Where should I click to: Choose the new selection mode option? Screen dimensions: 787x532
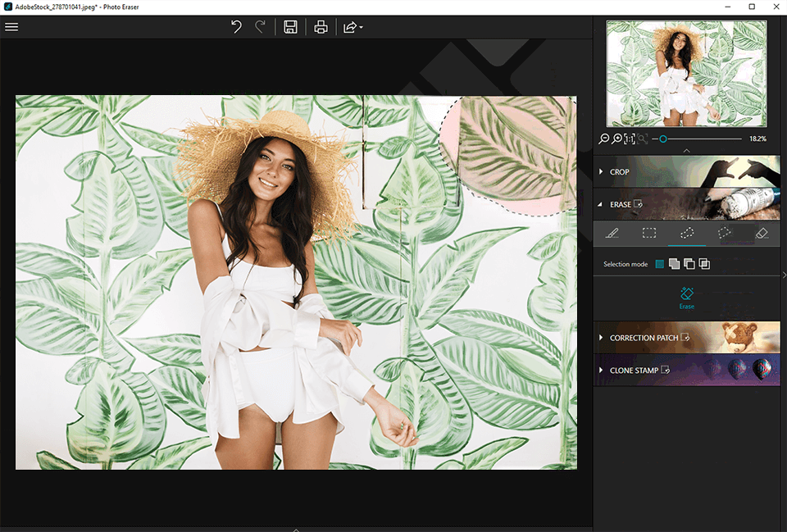pos(660,264)
